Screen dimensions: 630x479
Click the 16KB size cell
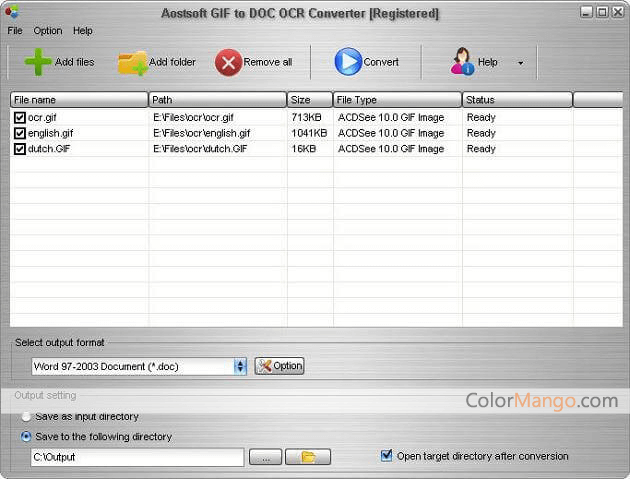(x=304, y=149)
